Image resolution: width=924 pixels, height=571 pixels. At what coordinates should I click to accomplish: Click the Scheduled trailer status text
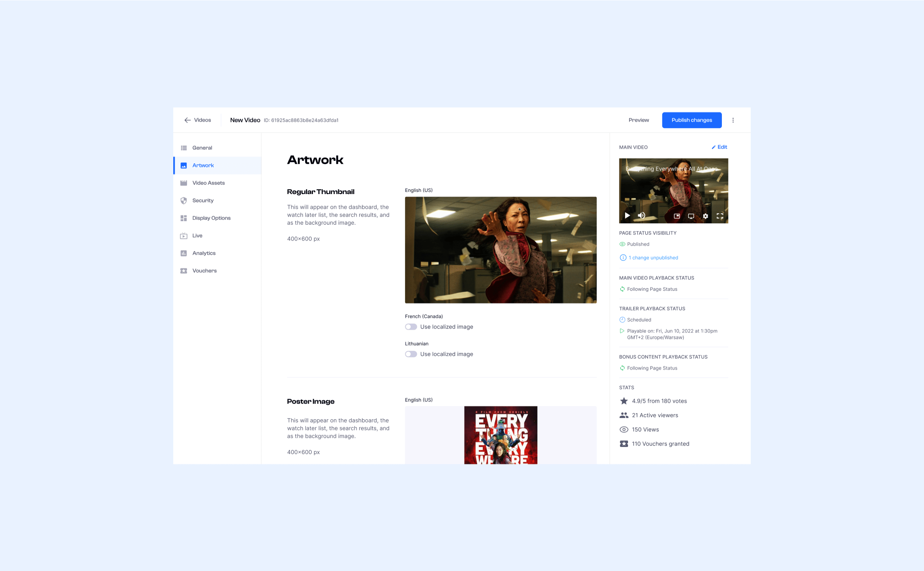638,320
